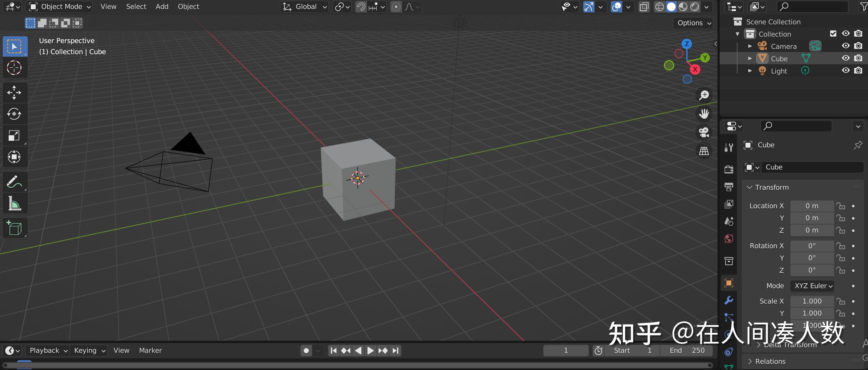Select the Measure tool

point(14,203)
